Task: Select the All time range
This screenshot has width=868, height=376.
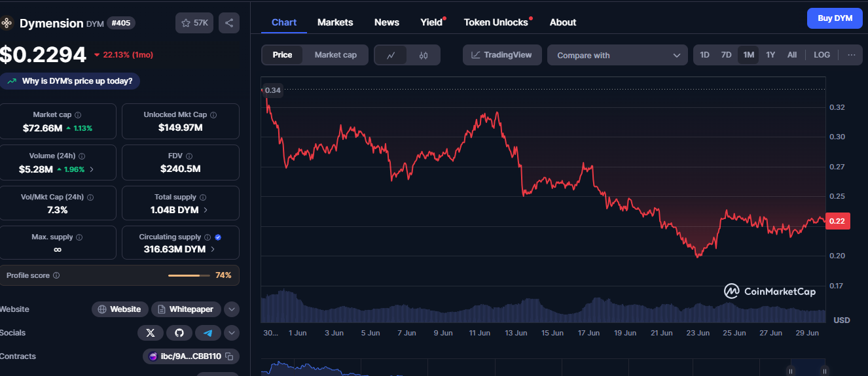Action: pyautogui.click(x=792, y=55)
